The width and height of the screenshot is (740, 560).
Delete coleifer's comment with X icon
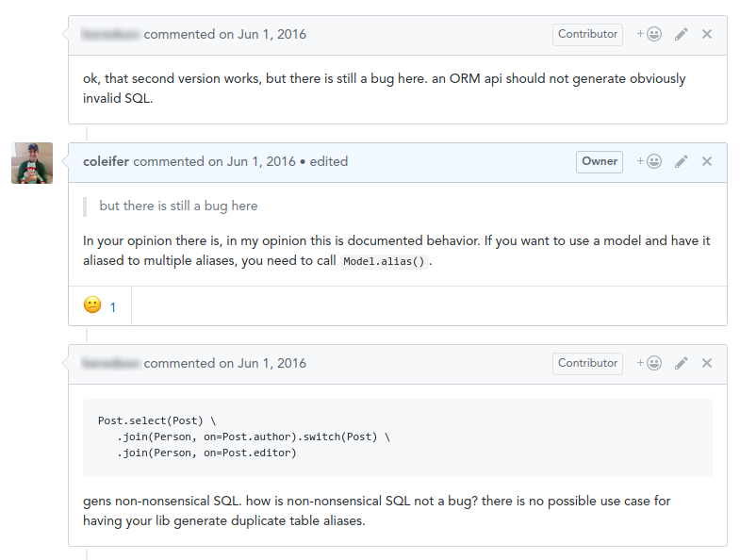[x=706, y=161]
